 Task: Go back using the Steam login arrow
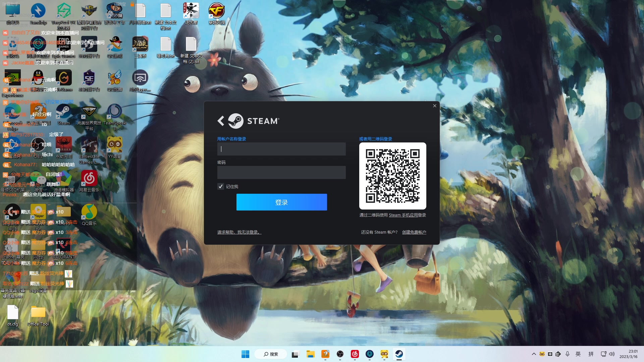click(221, 121)
